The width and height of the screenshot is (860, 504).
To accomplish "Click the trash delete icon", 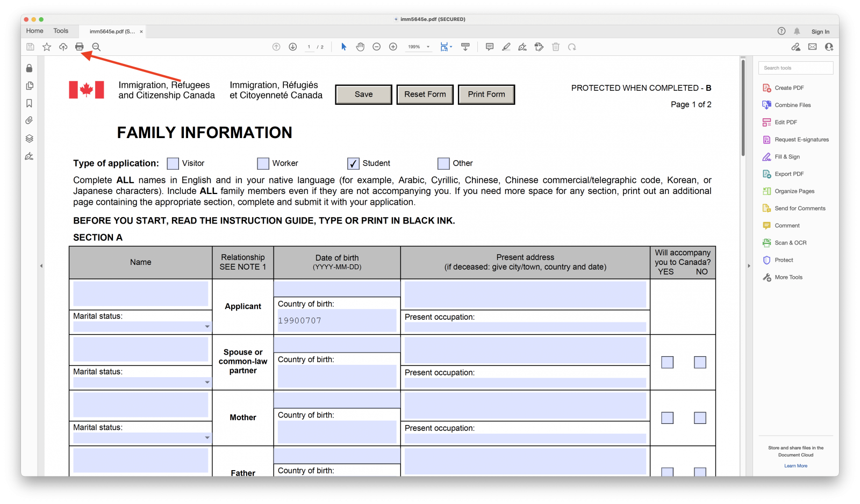I will point(556,47).
